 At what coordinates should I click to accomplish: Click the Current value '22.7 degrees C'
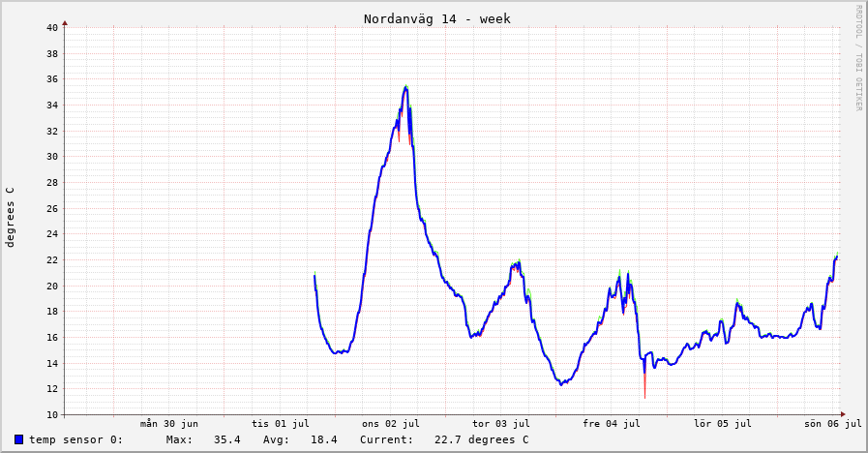(x=482, y=439)
